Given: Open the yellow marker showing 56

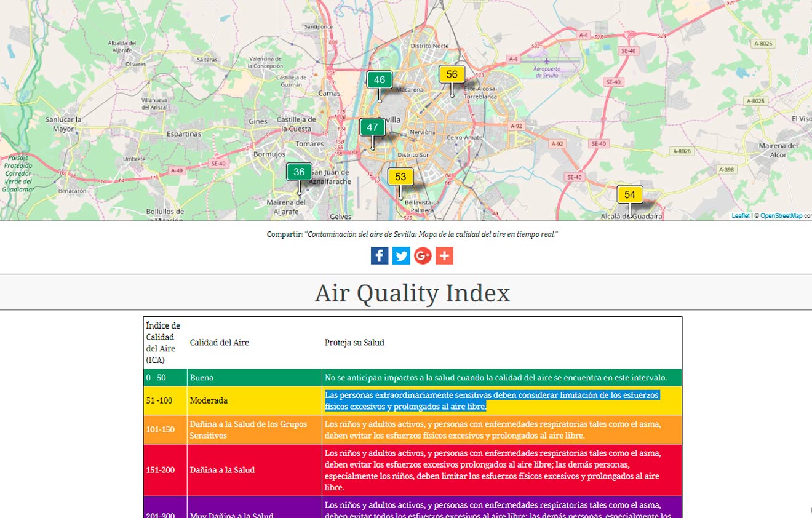Looking at the screenshot, I should 452,74.
